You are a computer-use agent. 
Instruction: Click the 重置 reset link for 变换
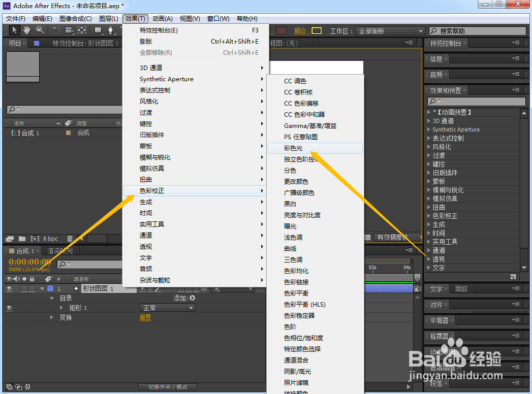(145, 317)
